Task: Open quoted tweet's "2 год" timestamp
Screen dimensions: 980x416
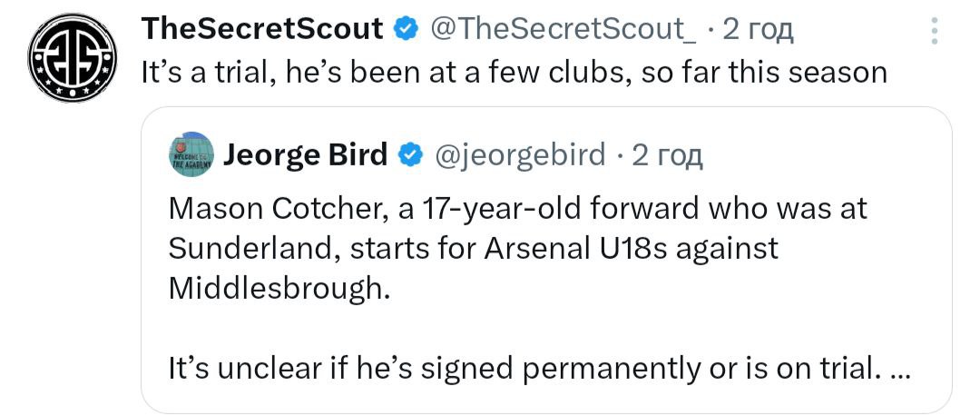Action: tap(667, 156)
